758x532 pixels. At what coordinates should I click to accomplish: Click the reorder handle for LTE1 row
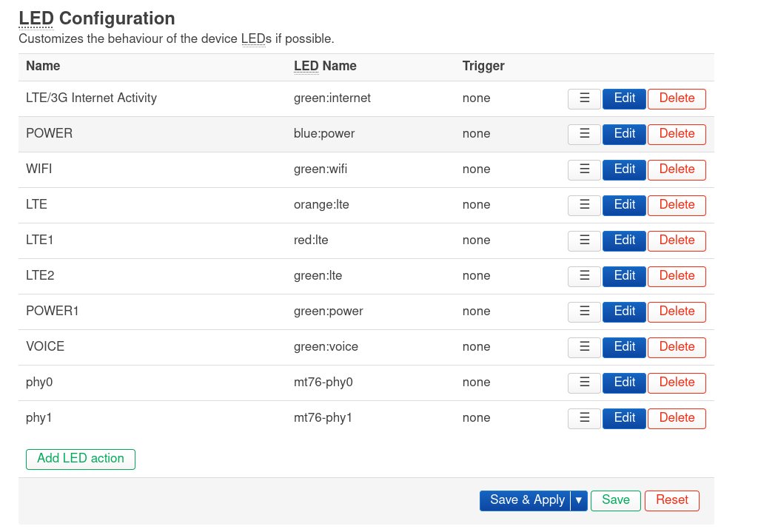coord(584,240)
